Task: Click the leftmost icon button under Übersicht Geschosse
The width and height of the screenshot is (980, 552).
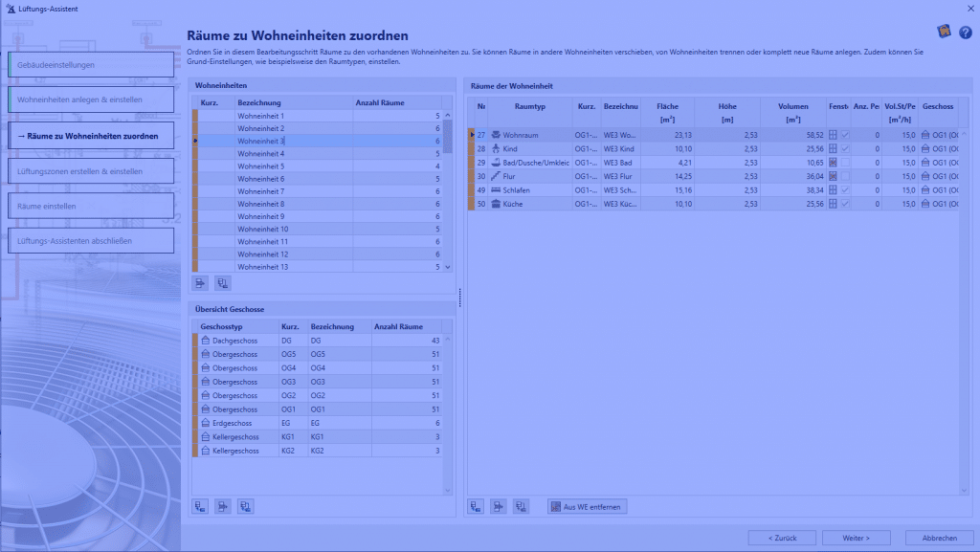Action: click(200, 506)
